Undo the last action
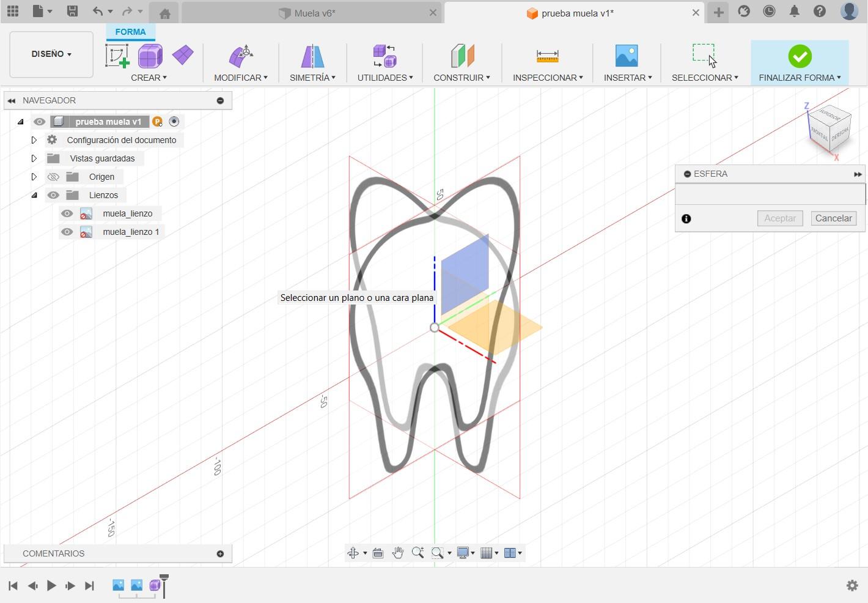 [x=98, y=11]
